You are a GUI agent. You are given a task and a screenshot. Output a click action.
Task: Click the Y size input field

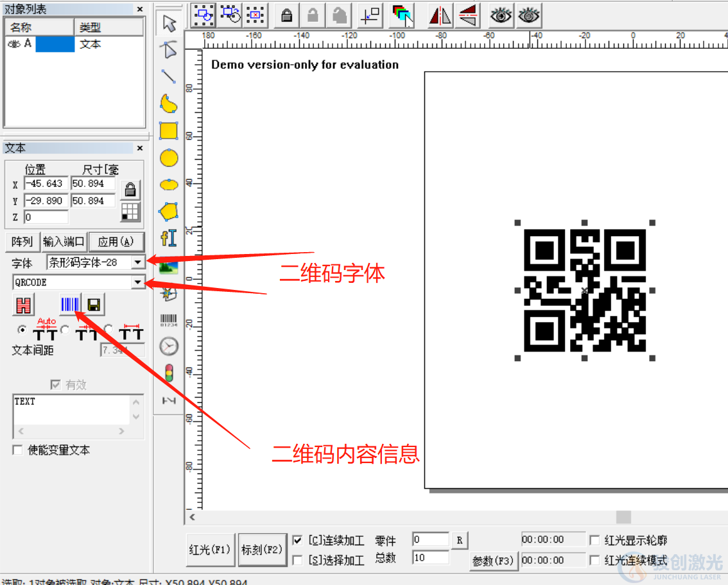(x=93, y=200)
